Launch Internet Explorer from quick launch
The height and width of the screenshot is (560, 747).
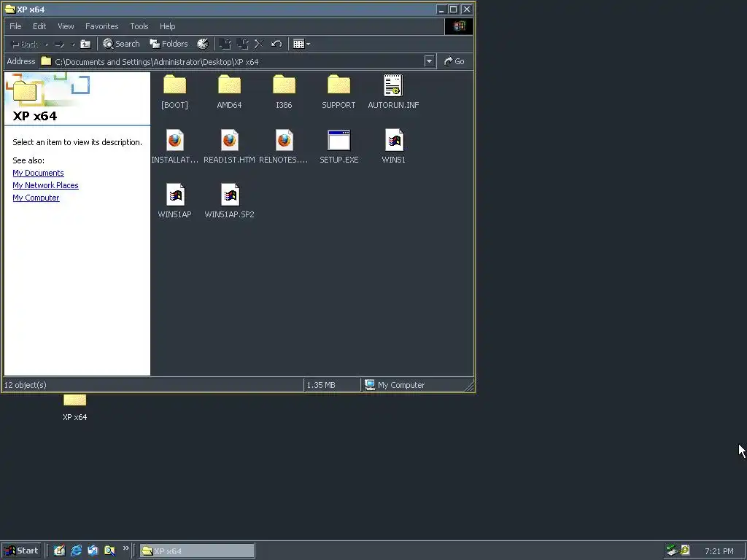tap(76, 551)
